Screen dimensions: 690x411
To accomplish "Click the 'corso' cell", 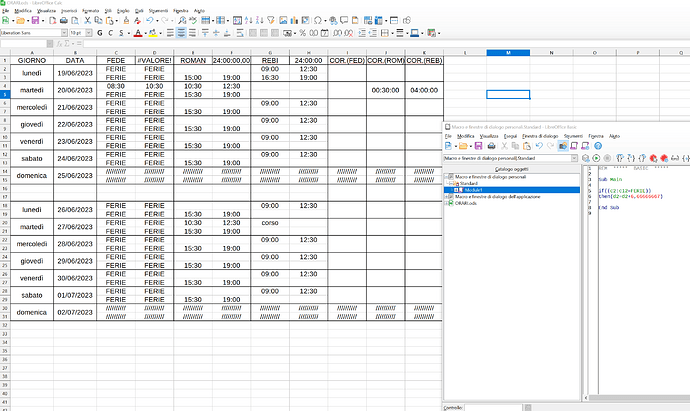I will point(270,223).
